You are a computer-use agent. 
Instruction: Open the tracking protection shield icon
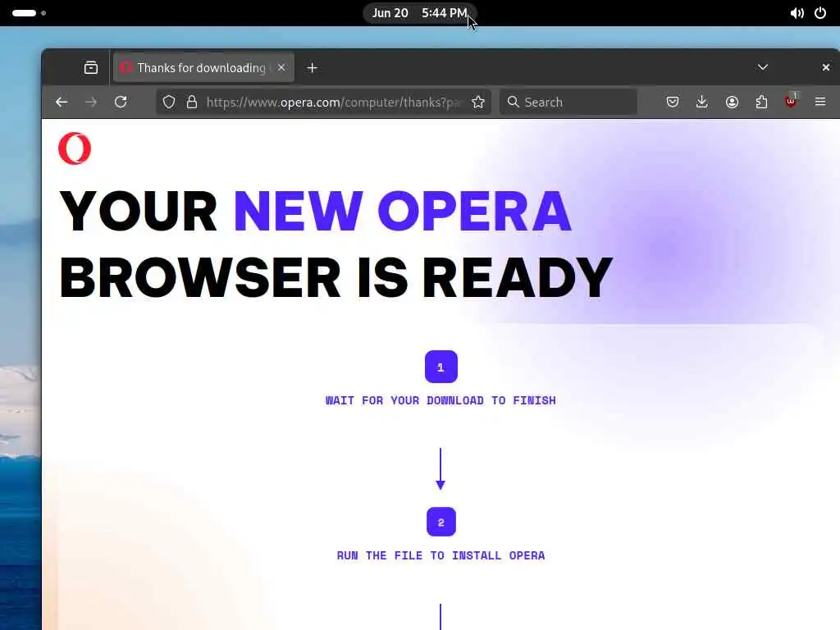point(169,102)
